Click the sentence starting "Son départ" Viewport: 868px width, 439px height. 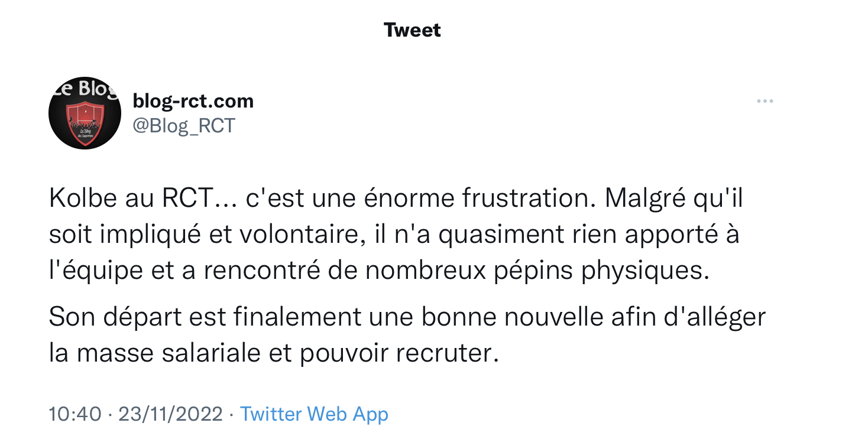[x=407, y=317]
